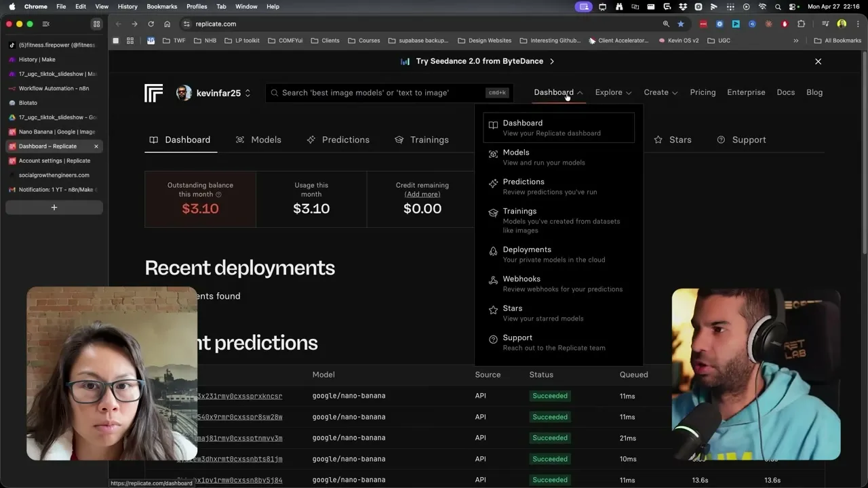Open the TWF bookmarks folder

click(x=174, y=41)
